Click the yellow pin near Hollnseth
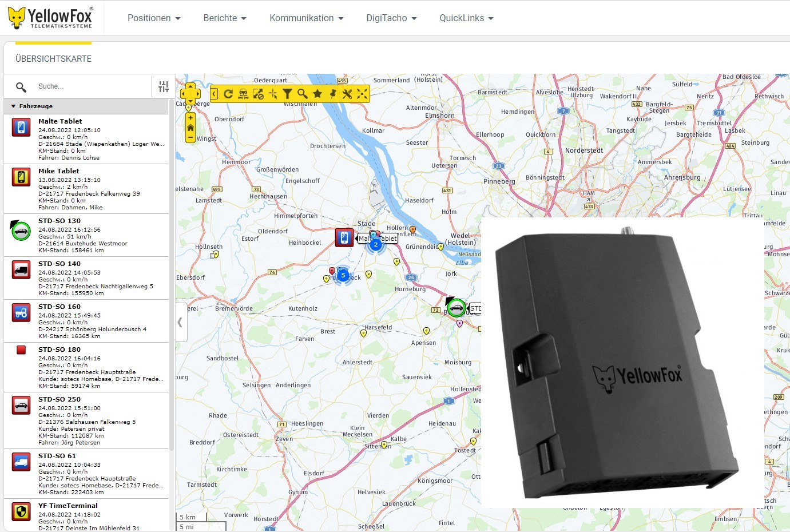The height and width of the screenshot is (532, 790). (x=215, y=255)
